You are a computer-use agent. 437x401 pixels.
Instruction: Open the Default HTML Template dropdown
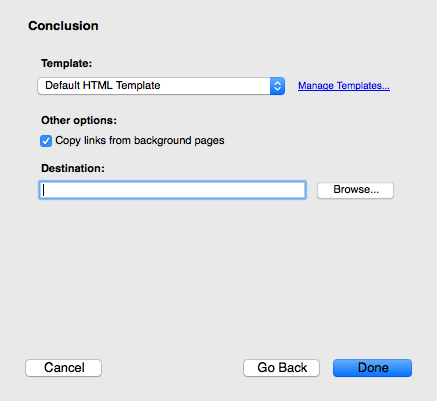pyautogui.click(x=161, y=86)
